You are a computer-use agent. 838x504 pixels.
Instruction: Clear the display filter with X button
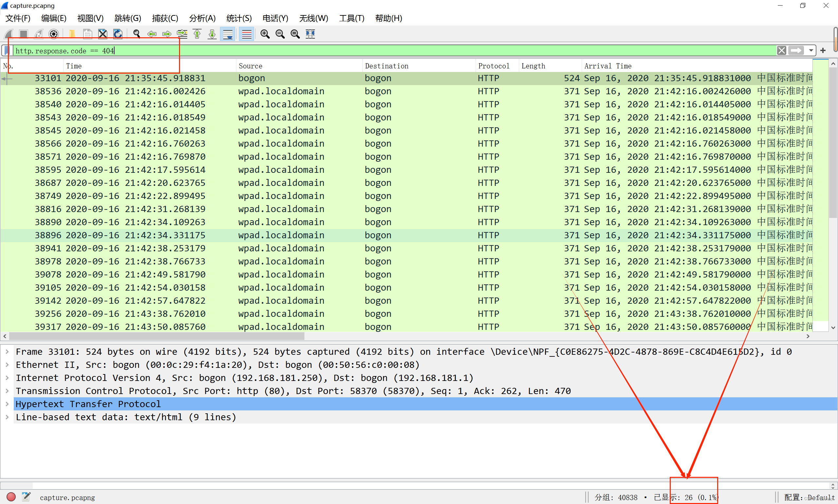pos(781,51)
